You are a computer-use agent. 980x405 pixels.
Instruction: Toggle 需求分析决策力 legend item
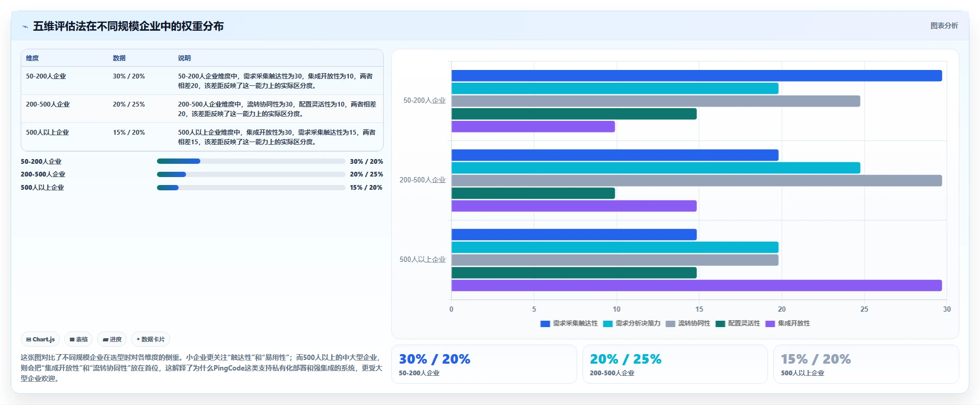632,323
